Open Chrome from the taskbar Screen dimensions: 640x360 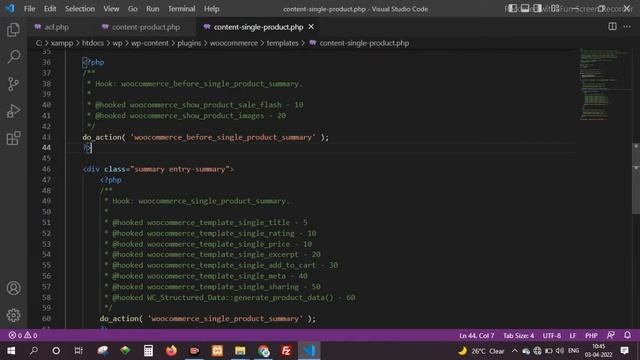(x=263, y=351)
